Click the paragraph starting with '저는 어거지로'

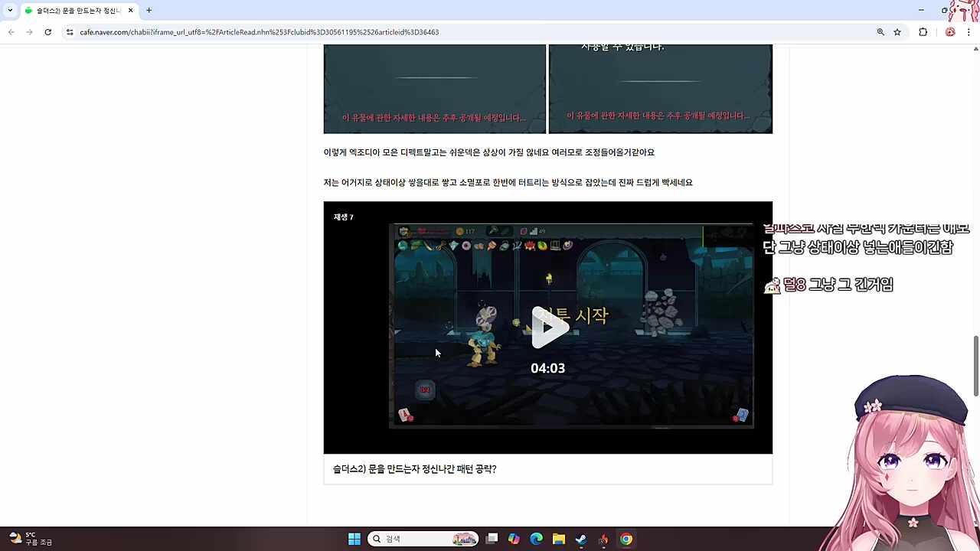pyautogui.click(x=508, y=182)
